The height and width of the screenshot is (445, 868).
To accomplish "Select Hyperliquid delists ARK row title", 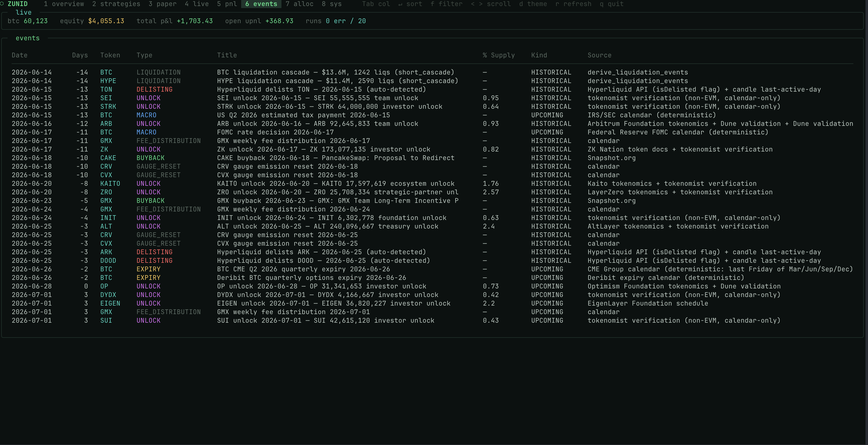I will click(322, 252).
